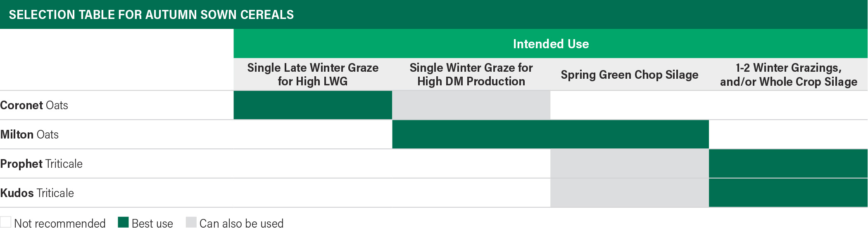Click Prophet Triticale grey silage cell
Screen dimensions: 868x228
[x=630, y=164]
